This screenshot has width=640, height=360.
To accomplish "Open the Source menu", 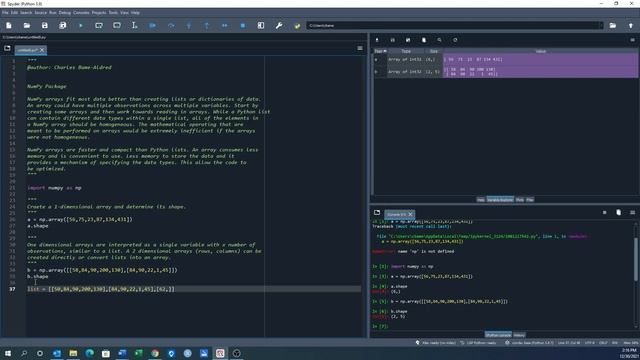I will (x=40, y=13).
